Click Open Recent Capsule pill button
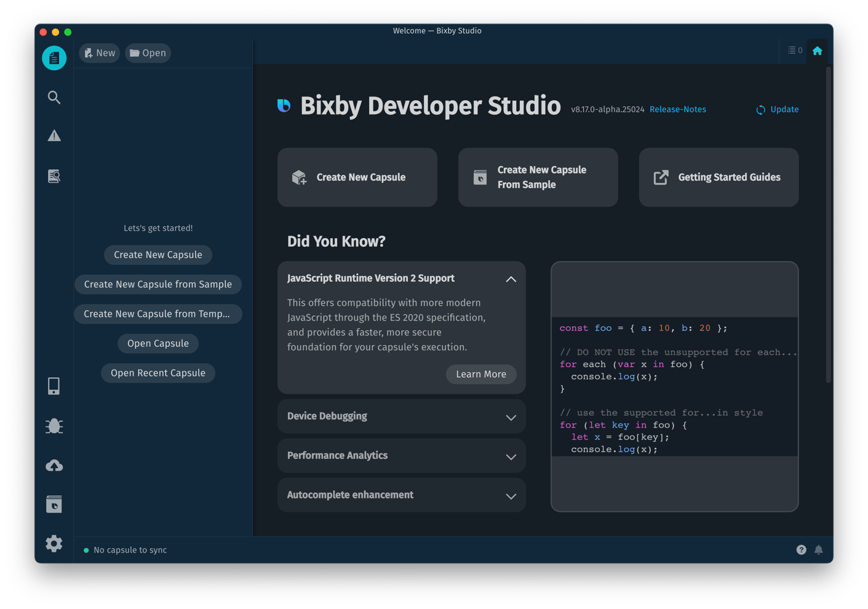 coord(158,373)
